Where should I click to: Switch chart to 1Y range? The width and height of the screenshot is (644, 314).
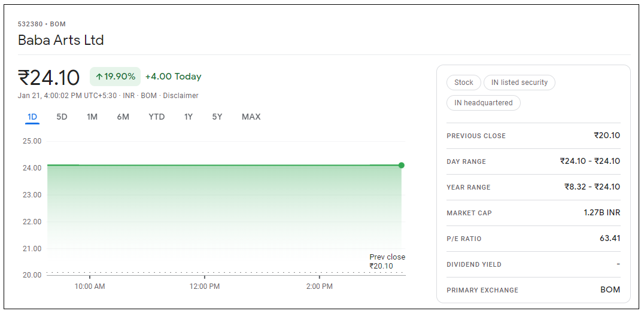(188, 117)
